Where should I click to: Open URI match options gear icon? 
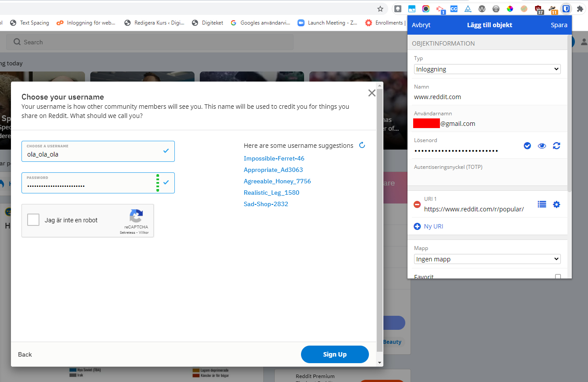pyautogui.click(x=556, y=204)
